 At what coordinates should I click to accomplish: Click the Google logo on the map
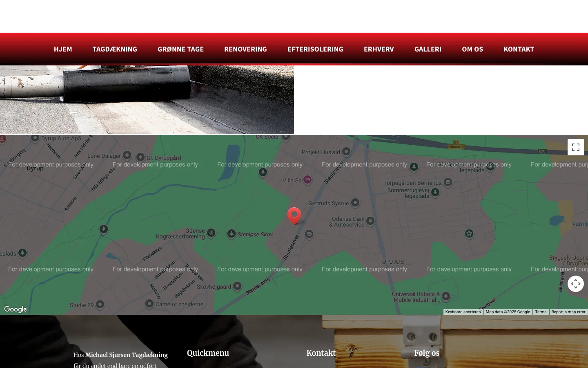(x=16, y=309)
